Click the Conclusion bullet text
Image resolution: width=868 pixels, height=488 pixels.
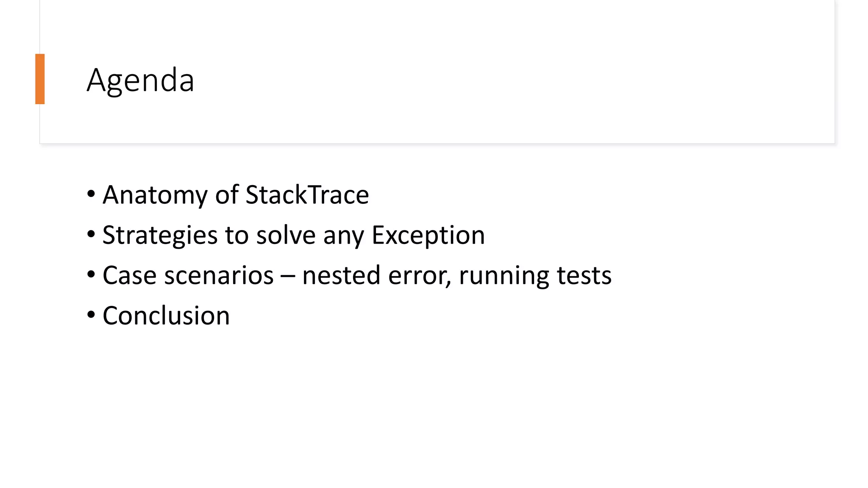pyautogui.click(x=166, y=316)
